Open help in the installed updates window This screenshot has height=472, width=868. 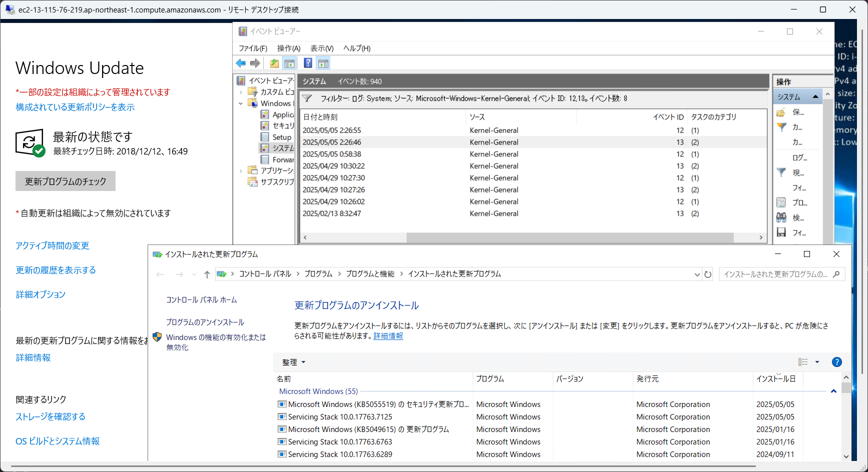pyautogui.click(x=836, y=362)
